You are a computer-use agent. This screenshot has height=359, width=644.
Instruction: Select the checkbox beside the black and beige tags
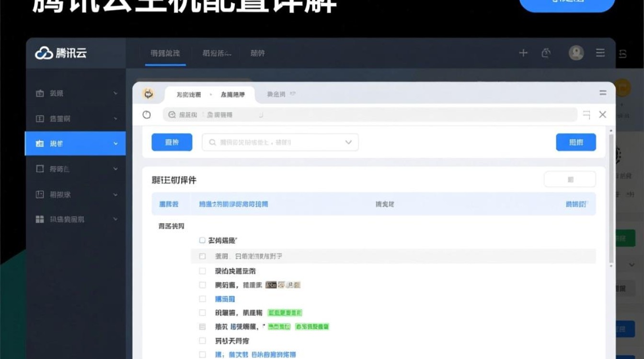pos(202,285)
